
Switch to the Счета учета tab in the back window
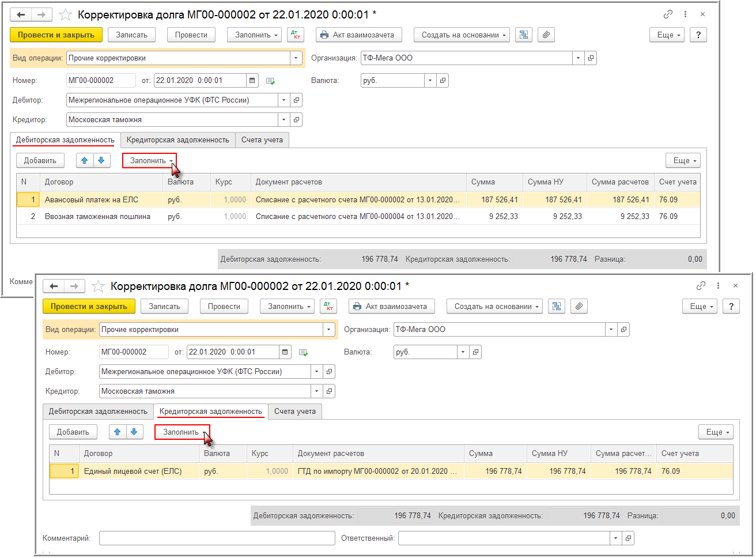tap(262, 140)
